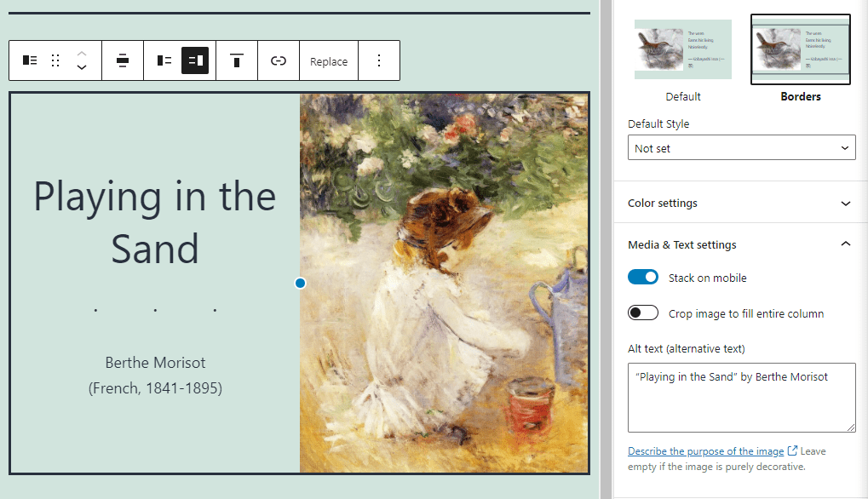Select show media on right icon
Image resolution: width=868 pixels, height=499 pixels.
click(195, 60)
